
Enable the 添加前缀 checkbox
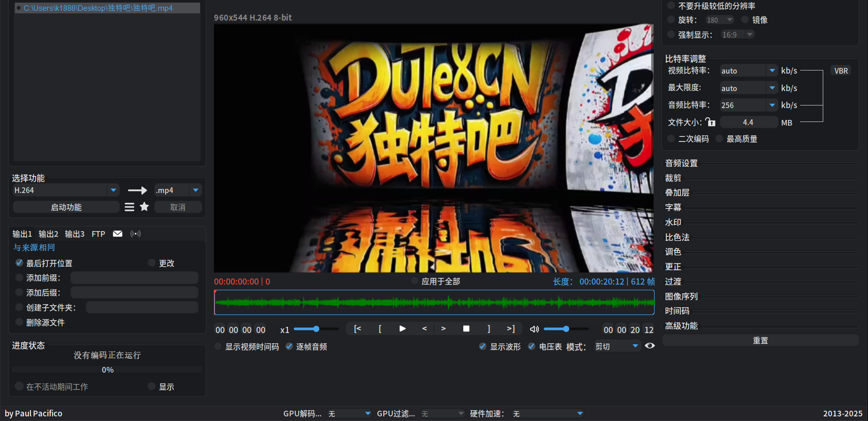(x=20, y=277)
